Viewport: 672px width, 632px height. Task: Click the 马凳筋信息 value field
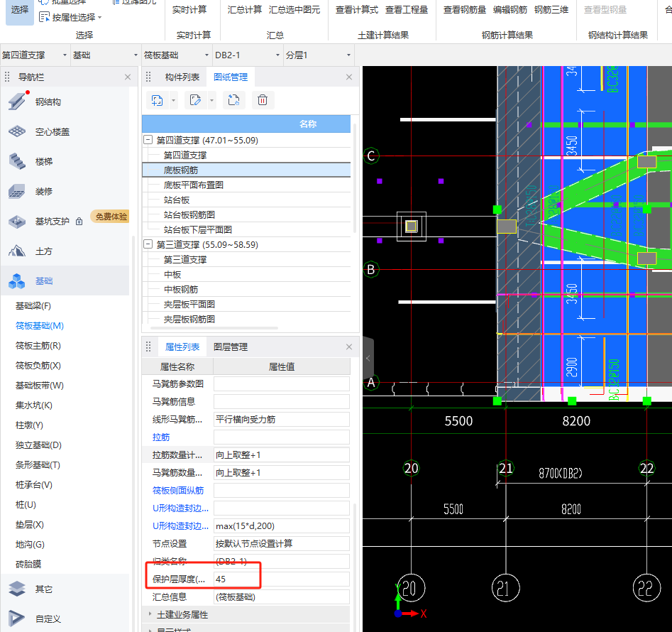point(282,402)
